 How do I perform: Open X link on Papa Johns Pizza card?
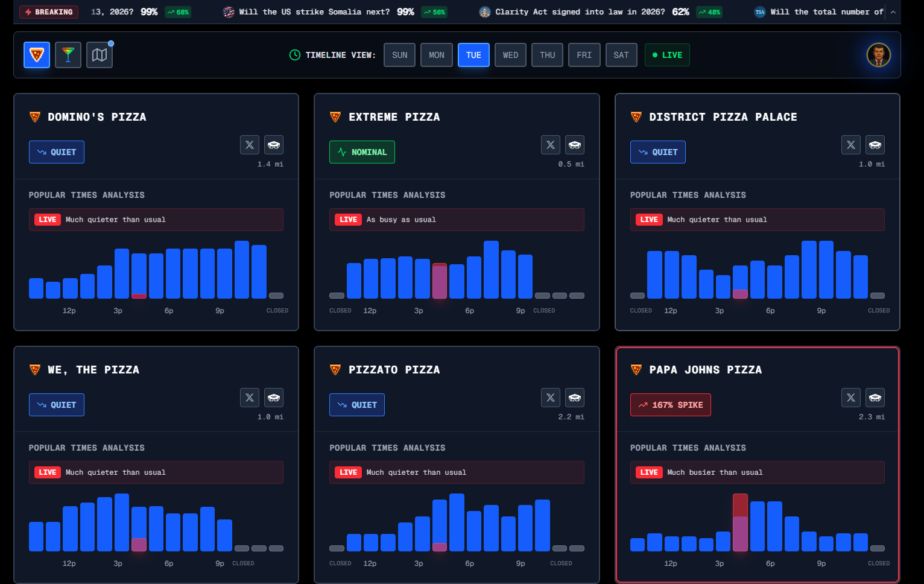[x=851, y=398]
